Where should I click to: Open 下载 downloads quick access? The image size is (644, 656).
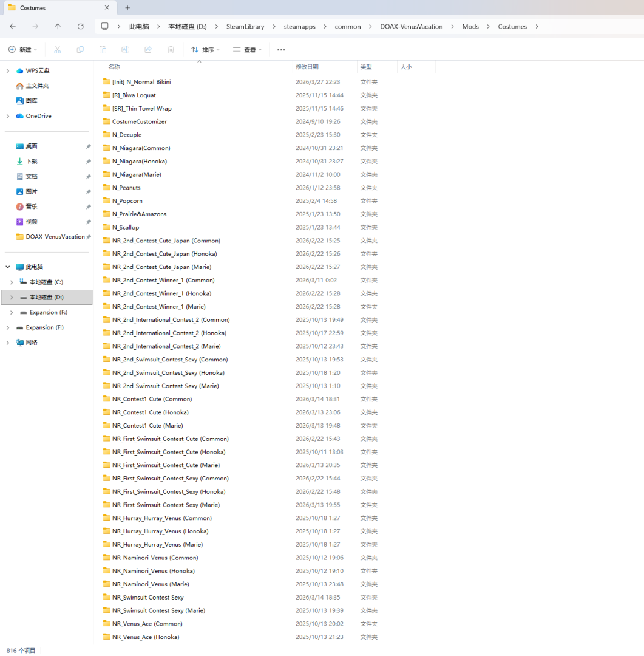click(x=32, y=161)
